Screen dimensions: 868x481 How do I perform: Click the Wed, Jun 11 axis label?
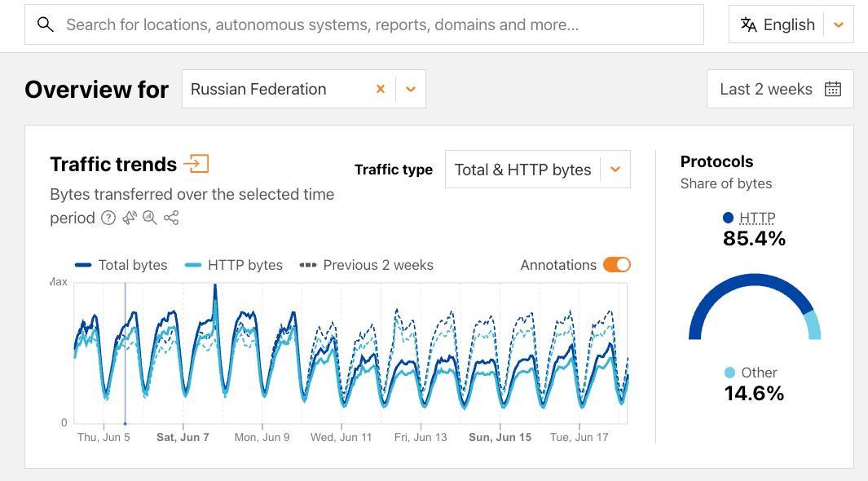pos(341,437)
